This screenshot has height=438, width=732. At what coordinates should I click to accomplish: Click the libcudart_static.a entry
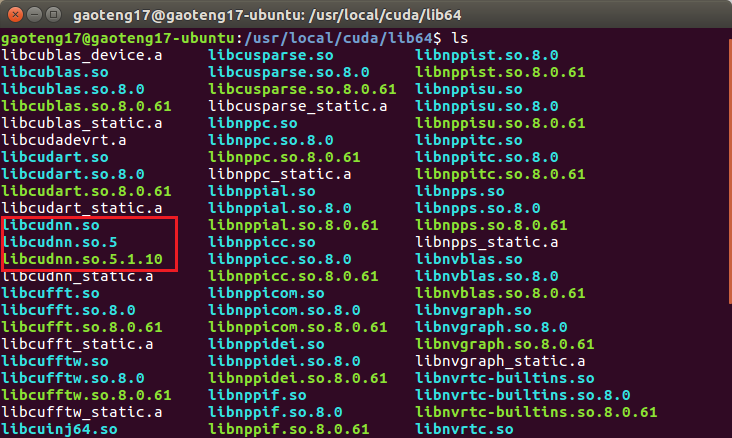[x=81, y=208]
